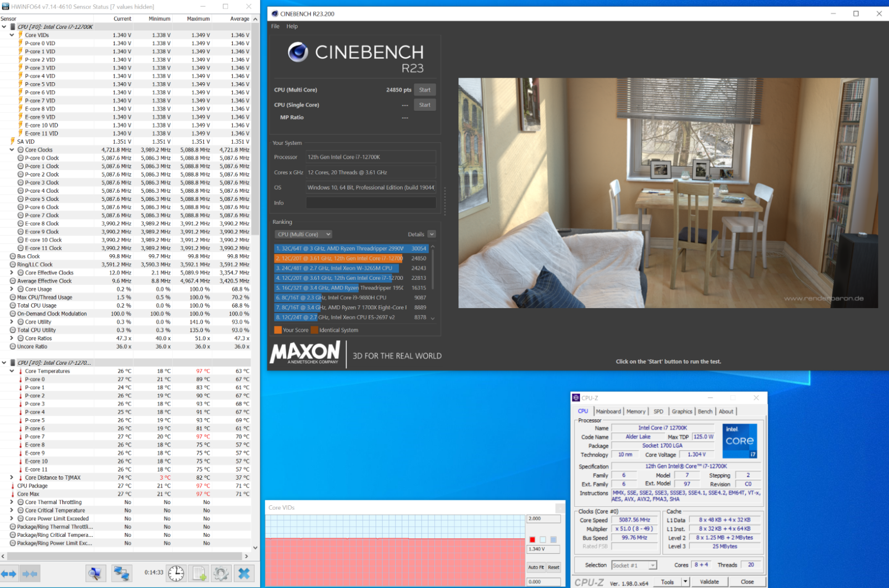
Task: Expand the Core Thermal Throttling group
Action: coord(12,502)
